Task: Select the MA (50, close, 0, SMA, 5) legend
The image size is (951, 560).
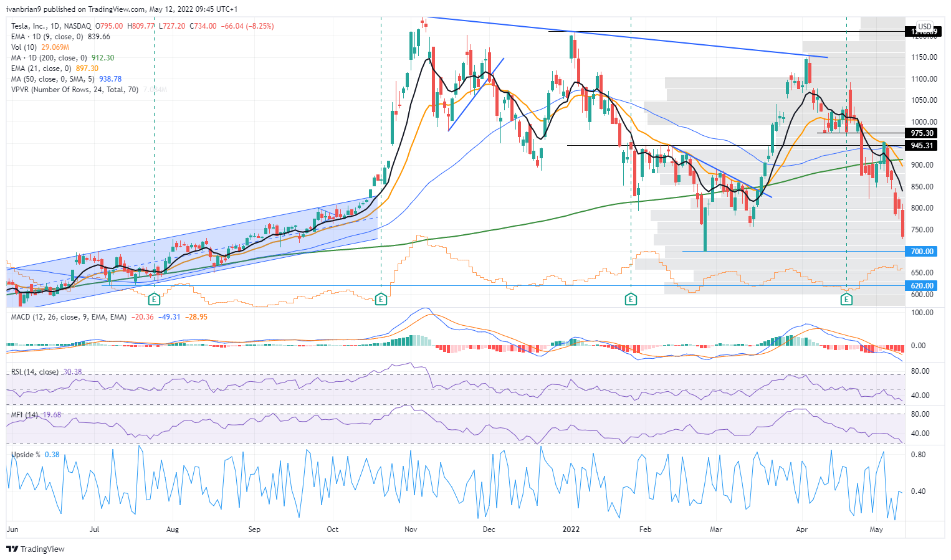Action: 54,79
